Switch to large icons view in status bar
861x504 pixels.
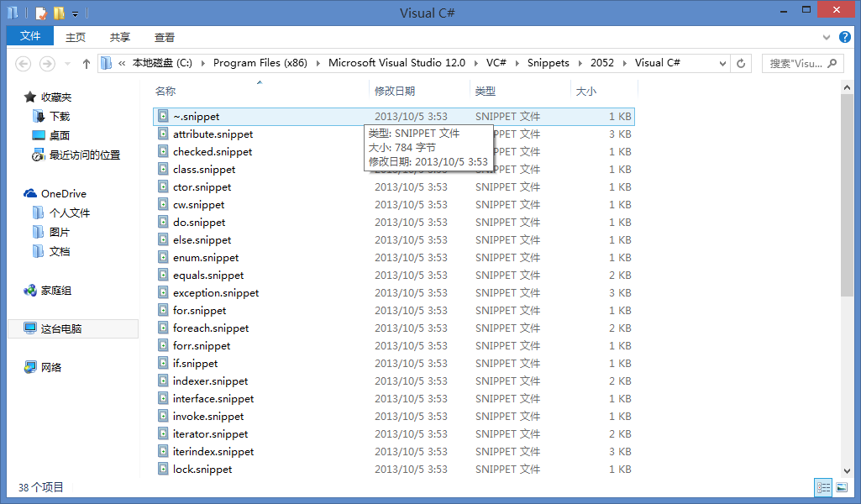[x=842, y=486]
